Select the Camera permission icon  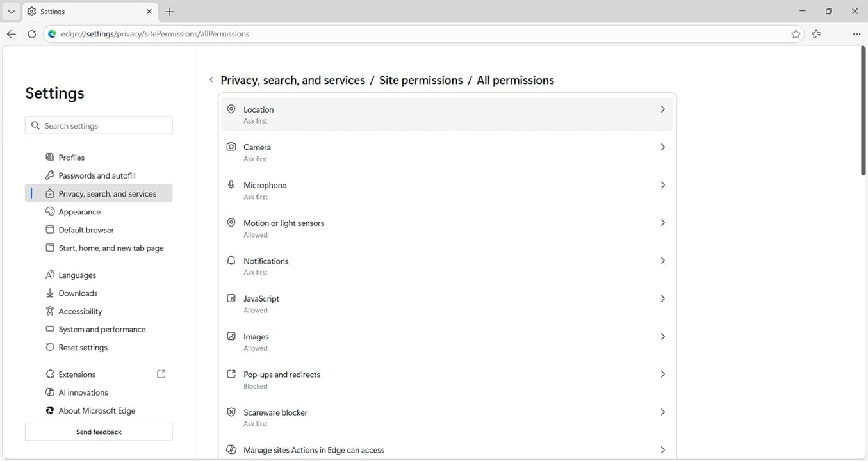[x=231, y=147]
